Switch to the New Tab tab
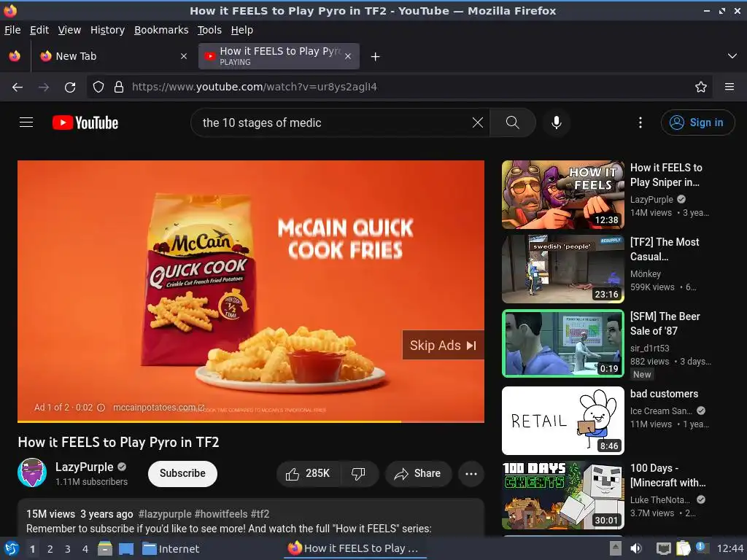This screenshot has height=560, width=747. point(113,56)
